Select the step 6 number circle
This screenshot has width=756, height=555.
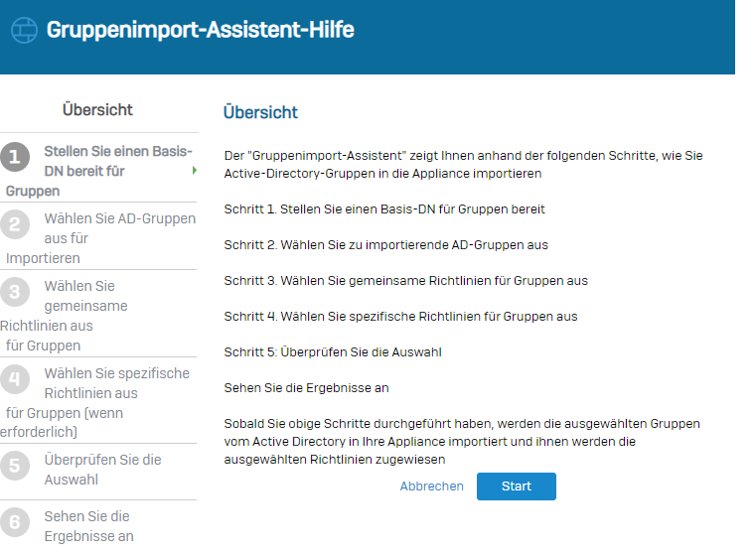(x=15, y=522)
